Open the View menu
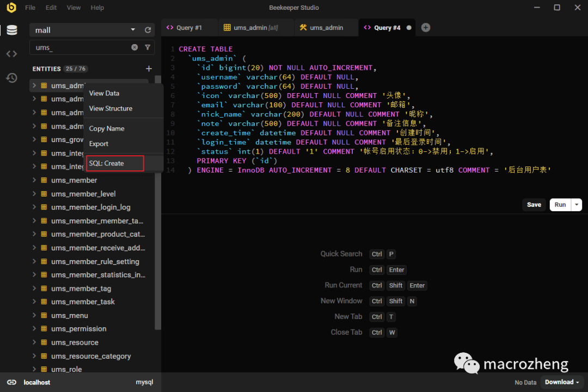This screenshot has width=588, height=392. pos(73,8)
